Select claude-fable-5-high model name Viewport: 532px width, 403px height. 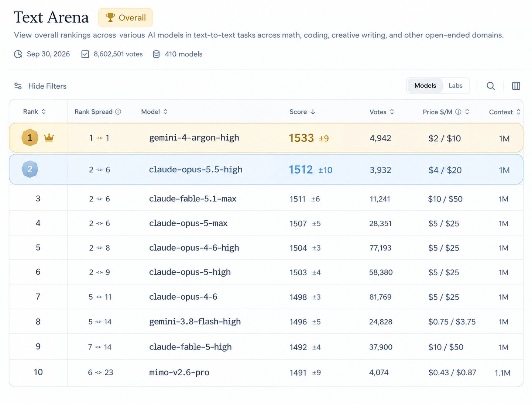click(x=190, y=347)
